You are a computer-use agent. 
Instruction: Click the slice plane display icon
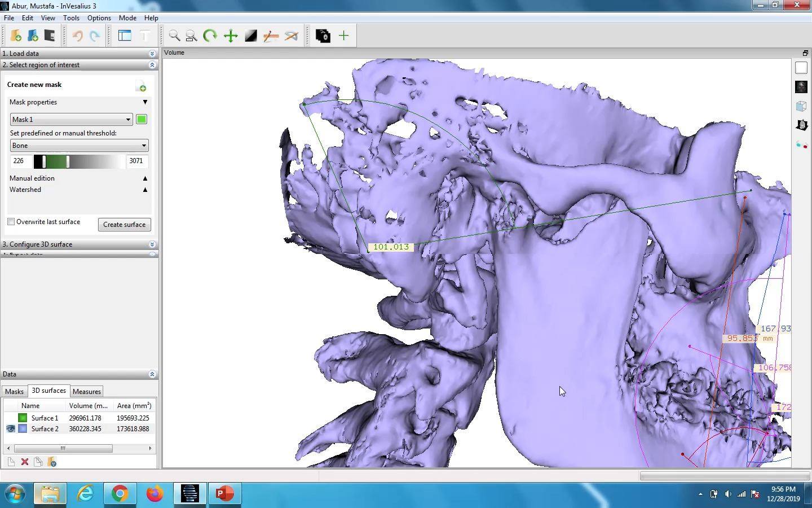point(801,125)
